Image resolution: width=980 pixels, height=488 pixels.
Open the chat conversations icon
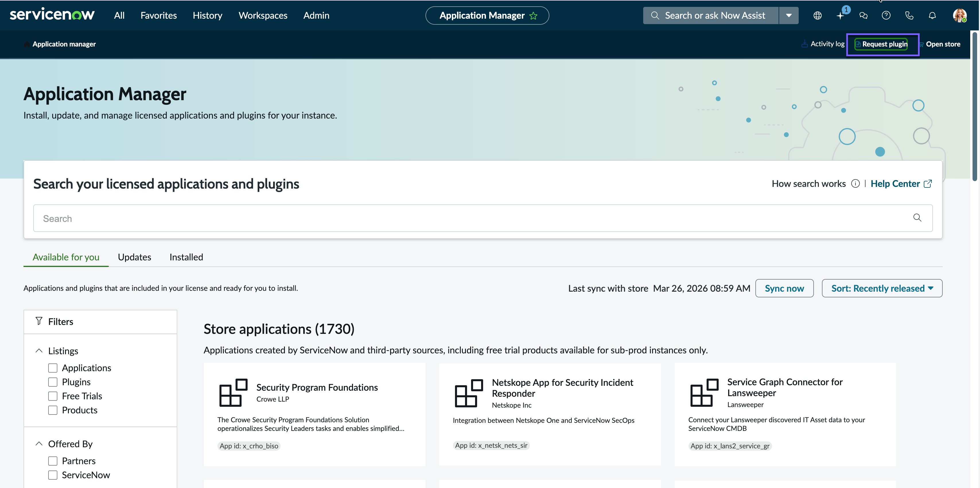863,15
